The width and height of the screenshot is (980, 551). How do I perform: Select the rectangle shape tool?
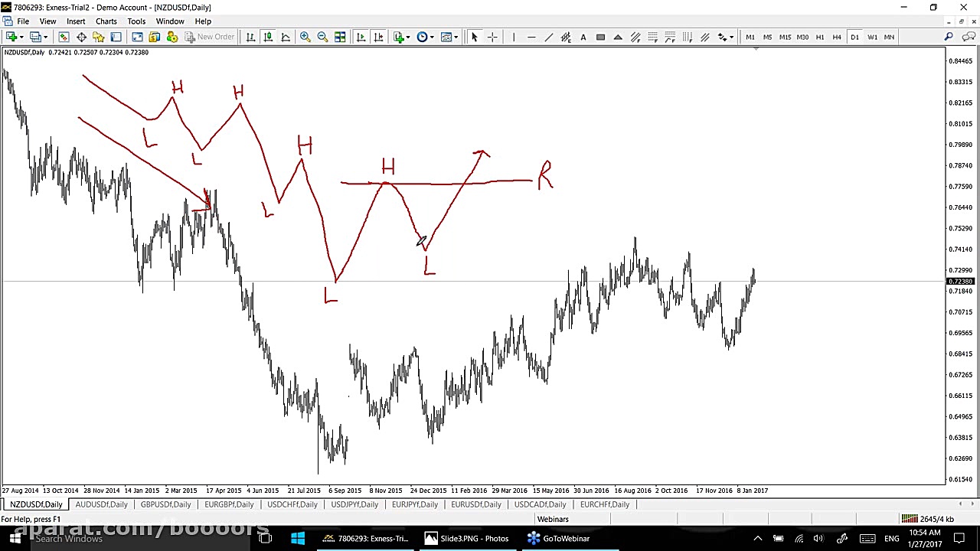pyautogui.click(x=601, y=37)
